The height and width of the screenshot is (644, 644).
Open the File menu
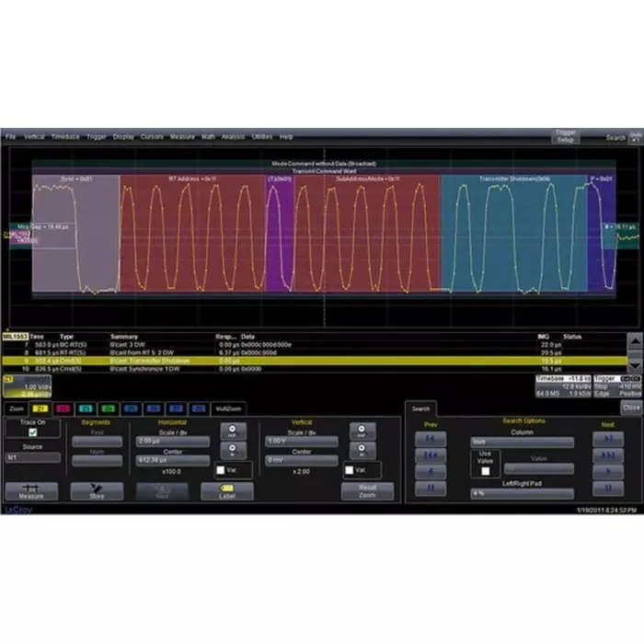tap(10, 137)
